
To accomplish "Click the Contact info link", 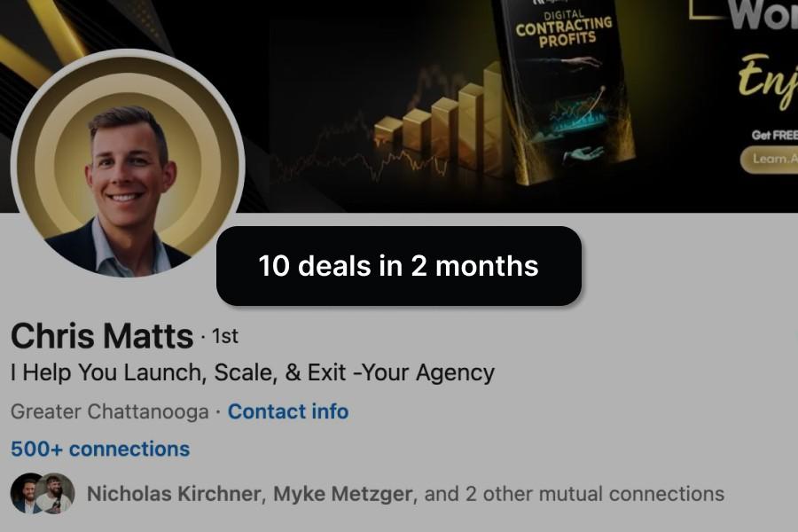I will (x=288, y=411).
